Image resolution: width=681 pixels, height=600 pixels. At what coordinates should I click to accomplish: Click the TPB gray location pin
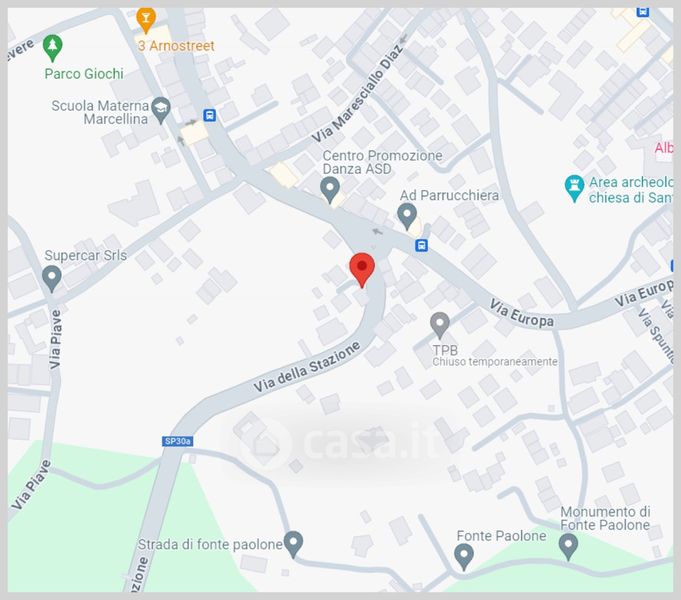[x=440, y=326]
